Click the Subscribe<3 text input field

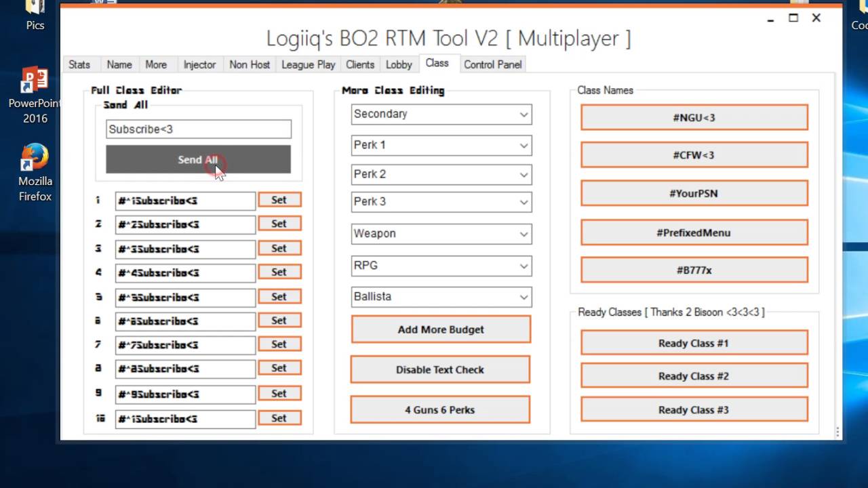click(198, 129)
